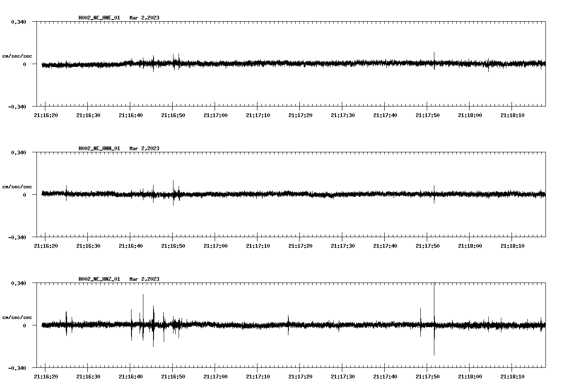The width and height of the screenshot is (576, 392).
Task: Click the H002_NC_HNN_01 channel label
Action: pos(99,148)
